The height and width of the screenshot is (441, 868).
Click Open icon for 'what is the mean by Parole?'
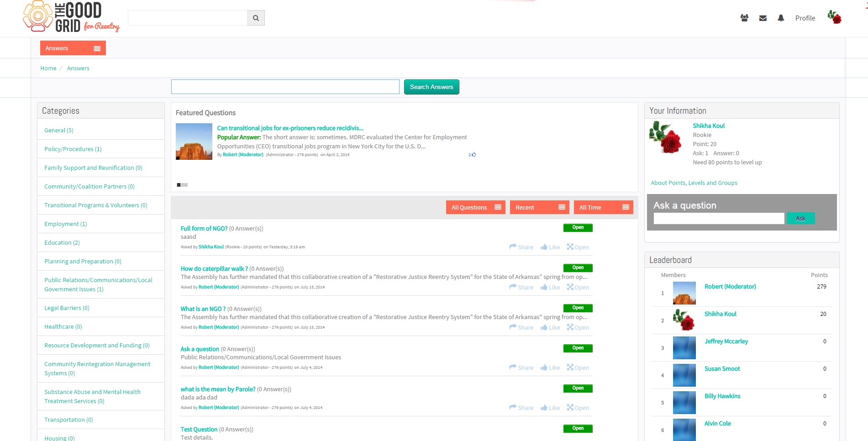point(578,408)
